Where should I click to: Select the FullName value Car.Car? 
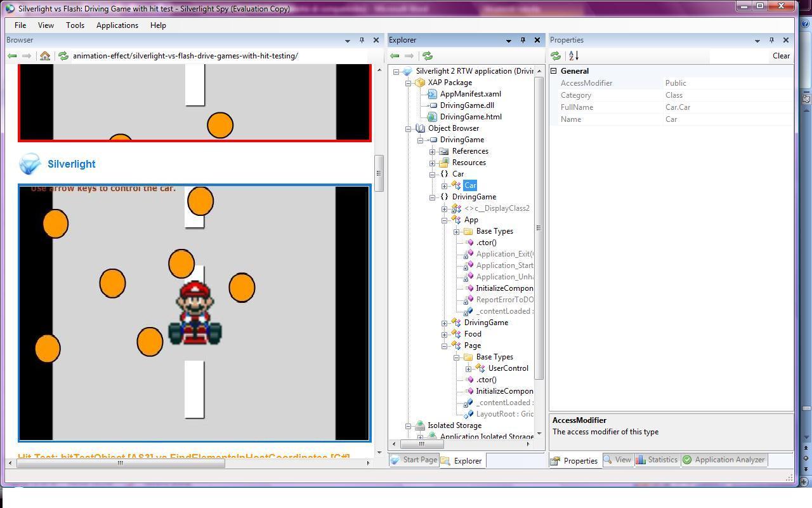click(678, 107)
